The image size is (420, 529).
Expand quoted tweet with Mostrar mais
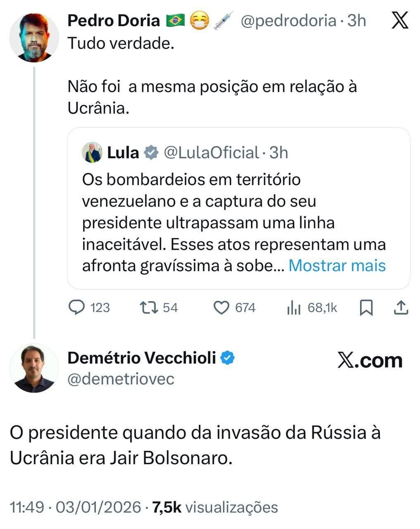pyautogui.click(x=337, y=265)
